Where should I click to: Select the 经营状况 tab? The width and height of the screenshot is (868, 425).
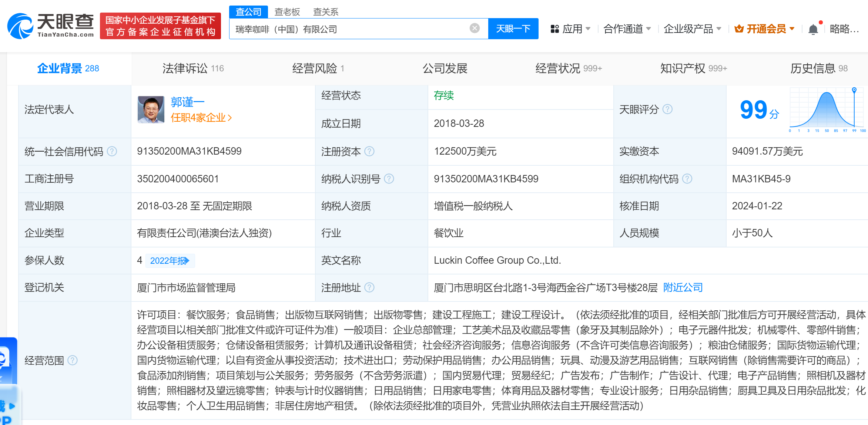pos(569,68)
